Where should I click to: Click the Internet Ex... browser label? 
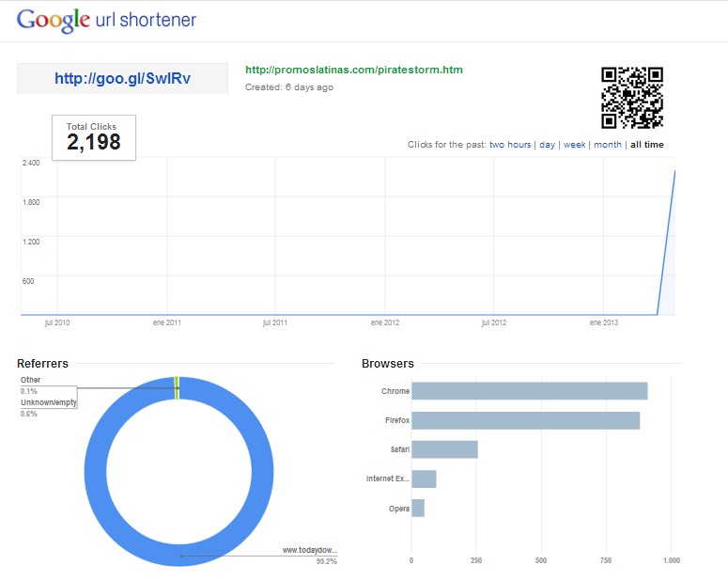(388, 479)
